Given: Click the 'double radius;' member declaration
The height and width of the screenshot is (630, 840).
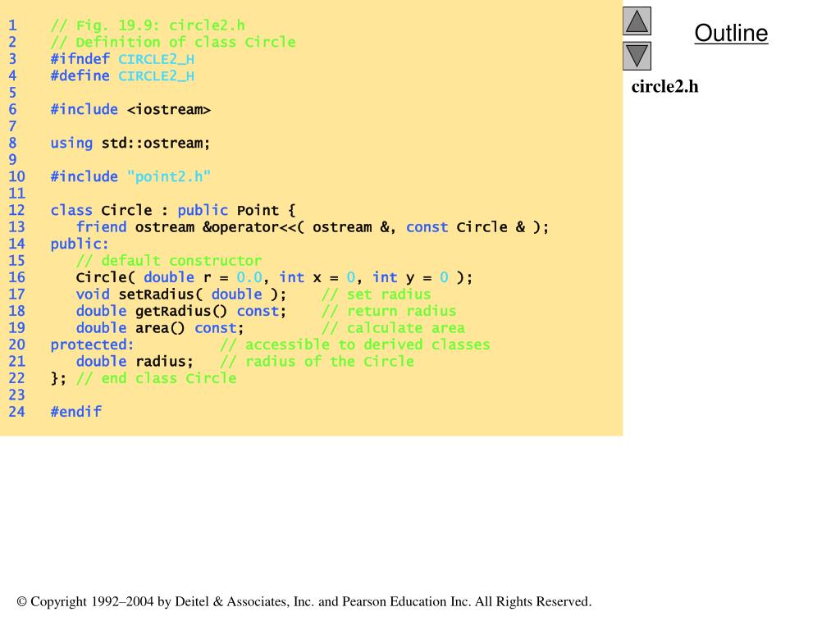Looking at the screenshot, I should point(135,362).
